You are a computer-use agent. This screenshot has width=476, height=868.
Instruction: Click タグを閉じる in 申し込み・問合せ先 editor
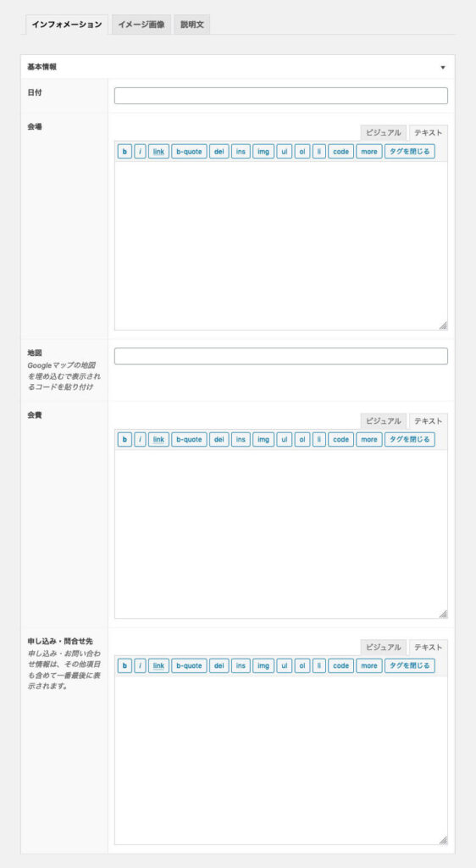(x=410, y=666)
